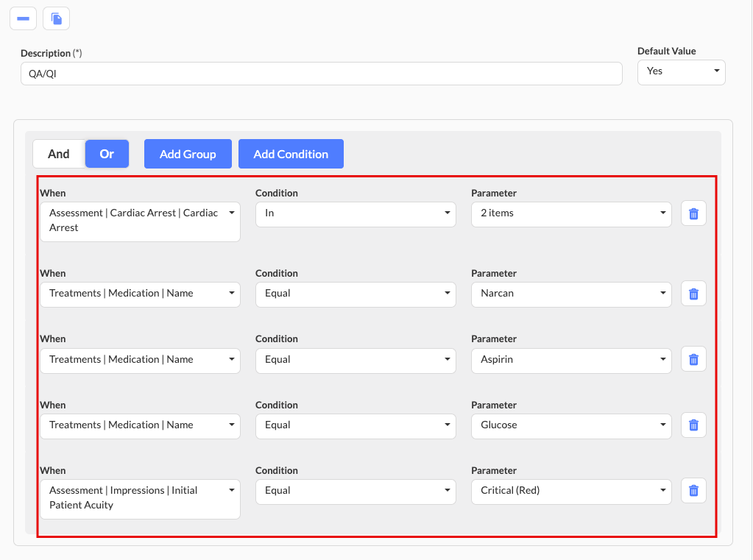Click the minus collapse icon button
The height and width of the screenshot is (560, 753).
[23, 18]
